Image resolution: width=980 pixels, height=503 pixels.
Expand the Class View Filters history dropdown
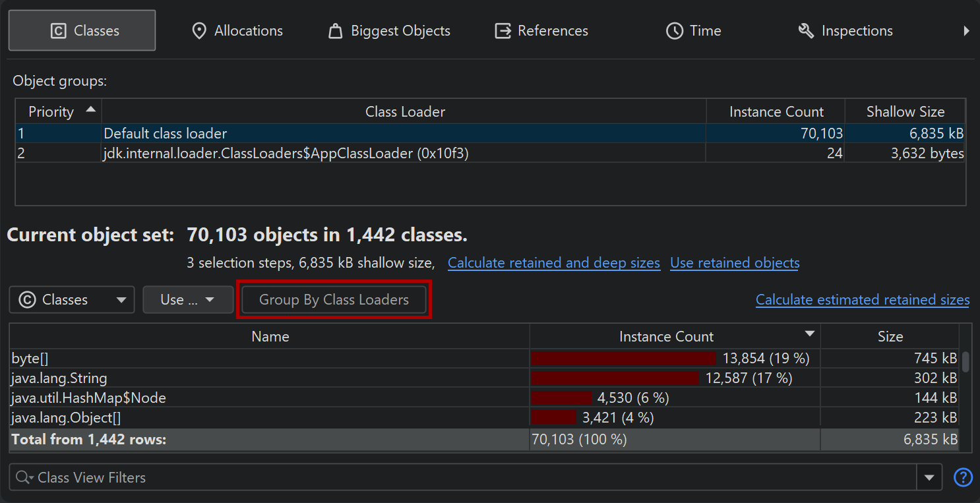coord(929,478)
